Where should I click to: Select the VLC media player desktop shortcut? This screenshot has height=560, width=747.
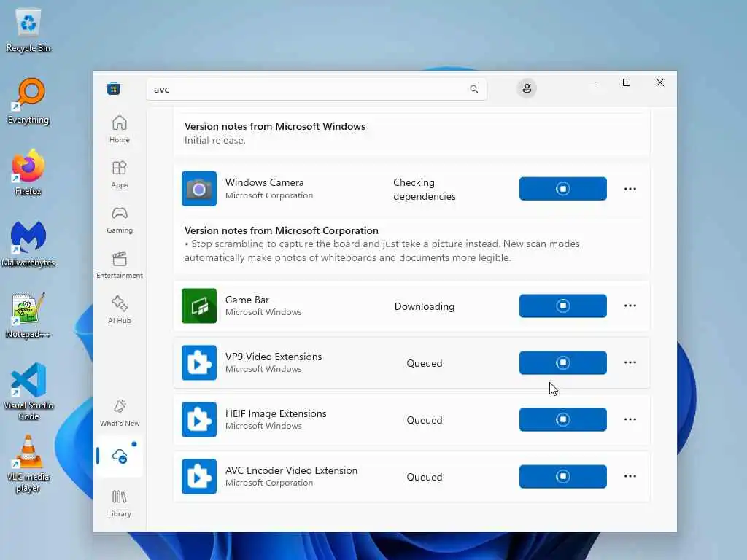pyautogui.click(x=28, y=463)
